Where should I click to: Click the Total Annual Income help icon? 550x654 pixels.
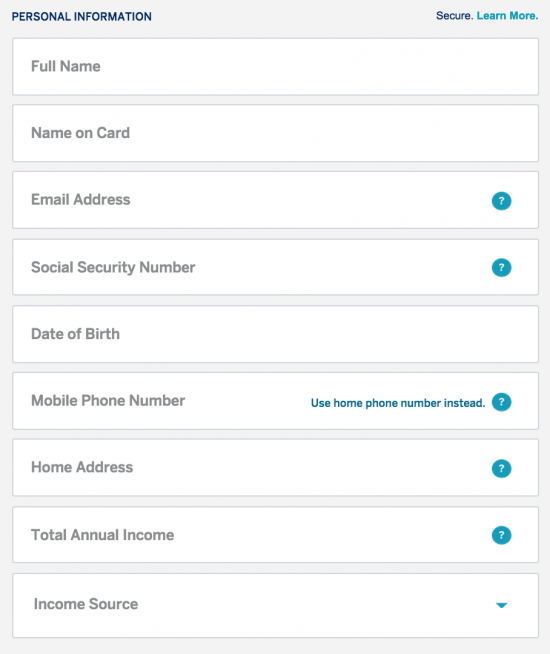(501, 535)
